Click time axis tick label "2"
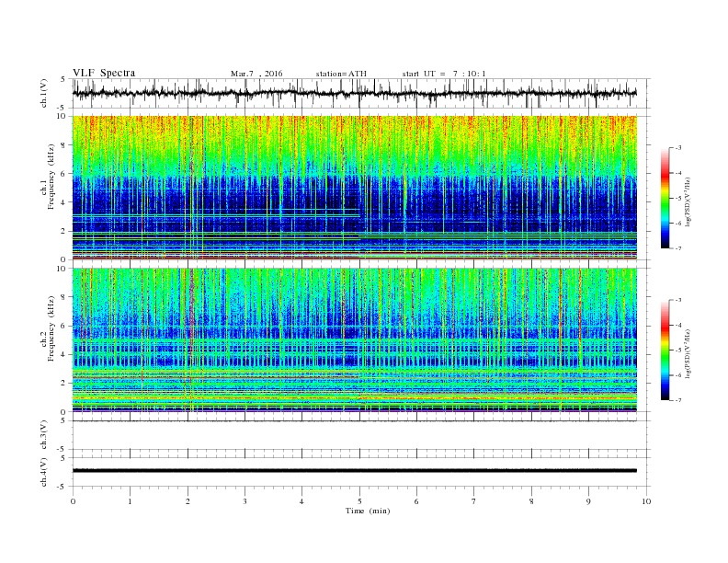Viewport: 728px width, 563px height. point(188,501)
